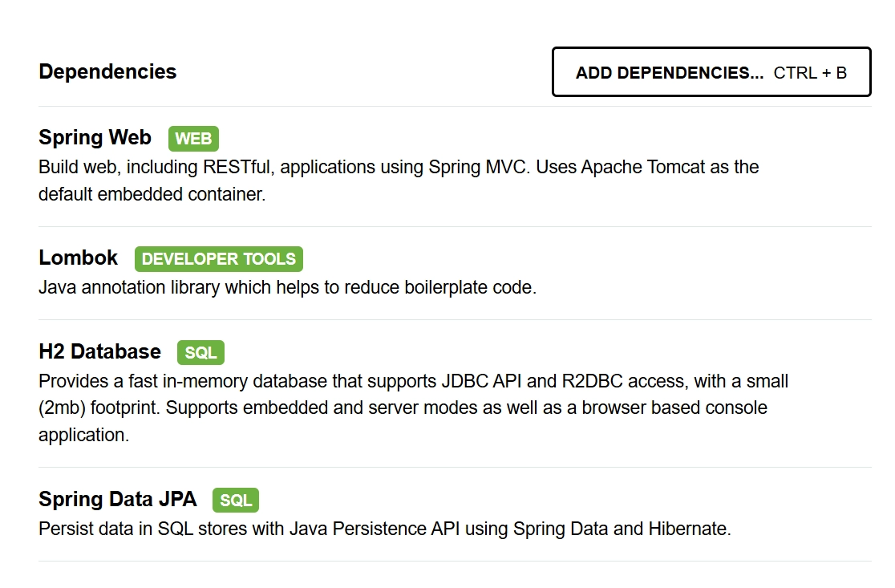Select the H2 Database dependency title
Image resolution: width=895 pixels, height=588 pixels.
pos(99,351)
